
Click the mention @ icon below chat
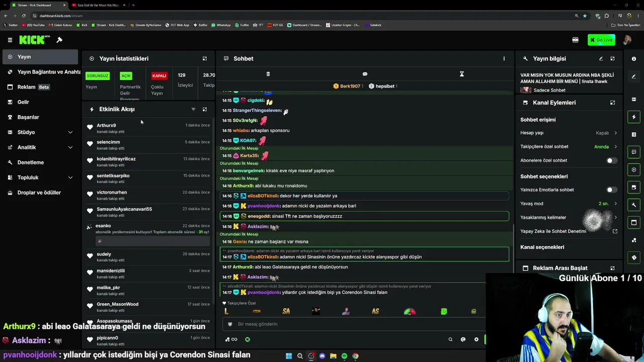pos(463,339)
